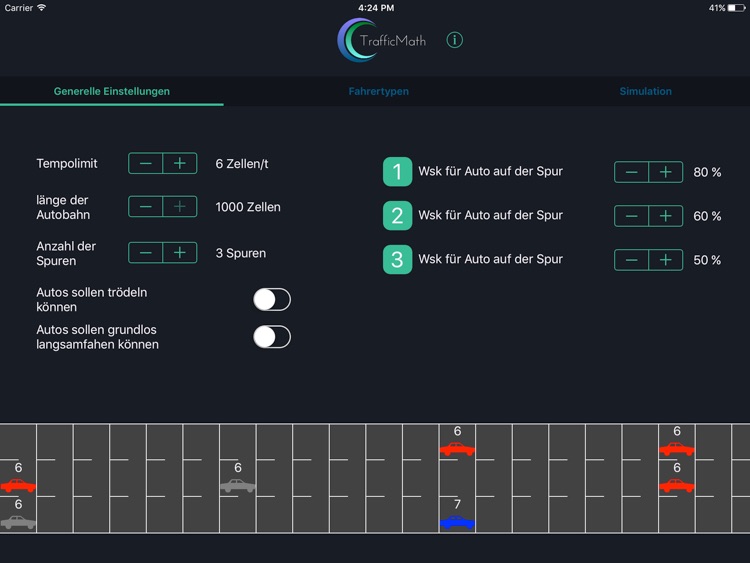
Task: Tap the gray car in the middle lane
Action: pos(238,486)
